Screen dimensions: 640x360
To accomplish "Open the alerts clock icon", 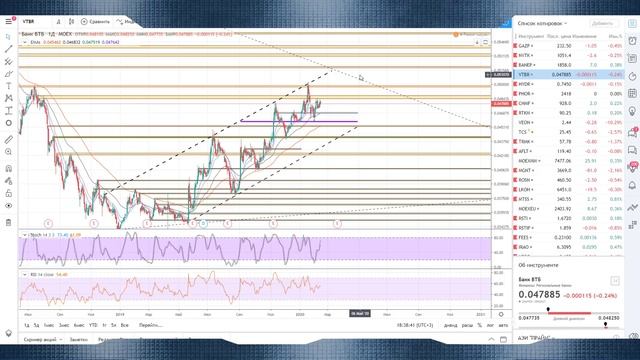I will click(632, 40).
